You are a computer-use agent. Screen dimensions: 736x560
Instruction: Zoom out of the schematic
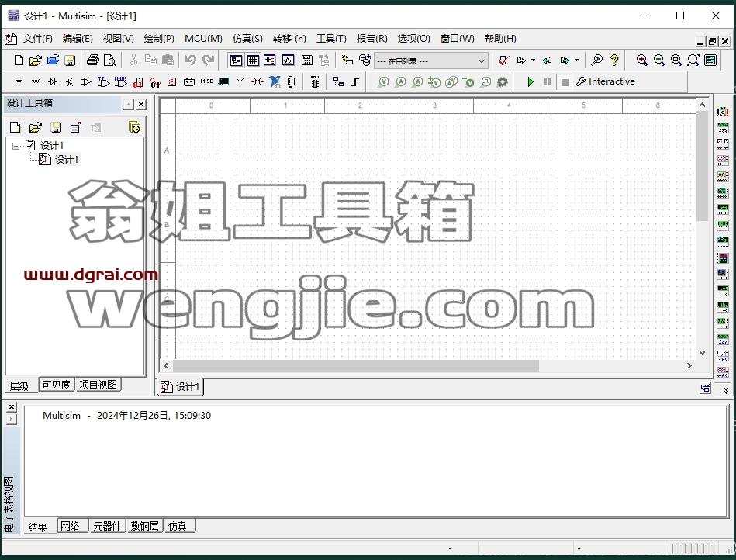(x=659, y=60)
